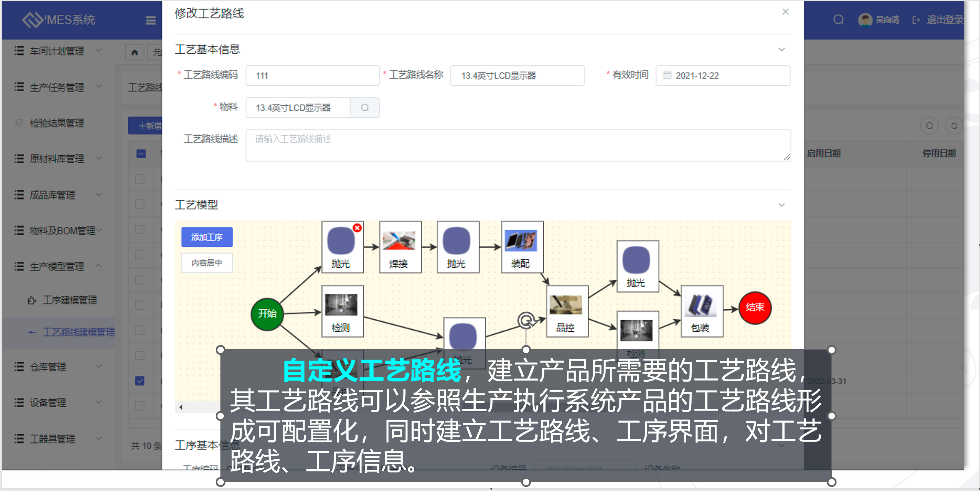
Task: Expand the 物料及BOM管理 menu
Action: tap(58, 231)
